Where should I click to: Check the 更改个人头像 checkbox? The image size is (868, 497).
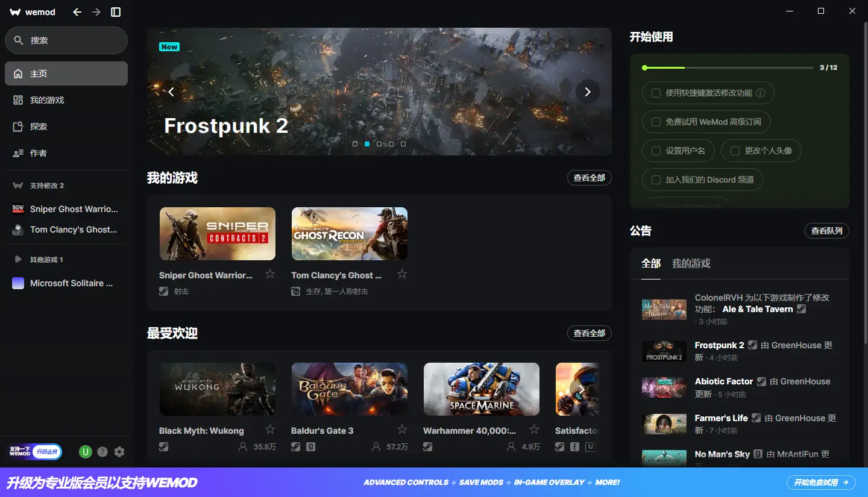pos(735,151)
